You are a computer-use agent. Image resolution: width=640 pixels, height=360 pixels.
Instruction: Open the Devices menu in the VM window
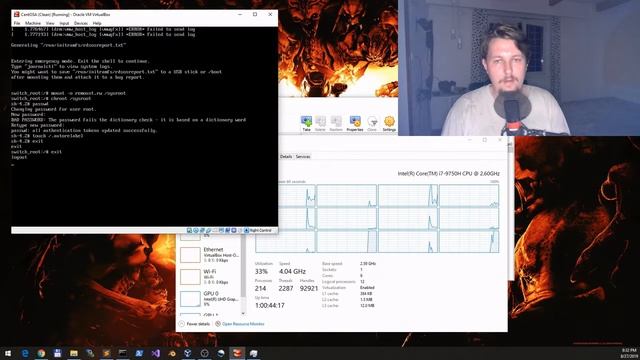(80, 23)
